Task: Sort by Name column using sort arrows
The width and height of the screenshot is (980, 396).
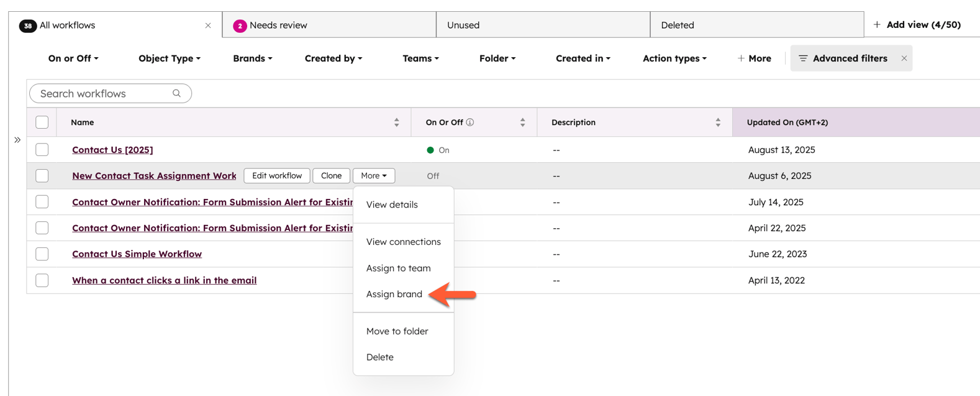Action: point(396,122)
